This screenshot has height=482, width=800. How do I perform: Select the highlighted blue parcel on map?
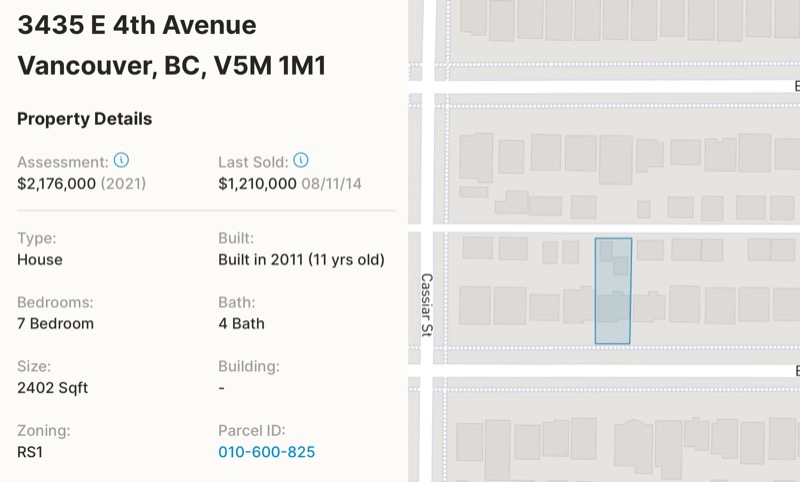click(x=613, y=291)
